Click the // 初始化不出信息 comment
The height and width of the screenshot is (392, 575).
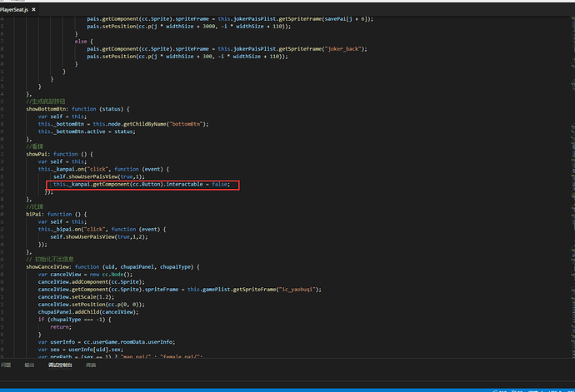[50, 260]
